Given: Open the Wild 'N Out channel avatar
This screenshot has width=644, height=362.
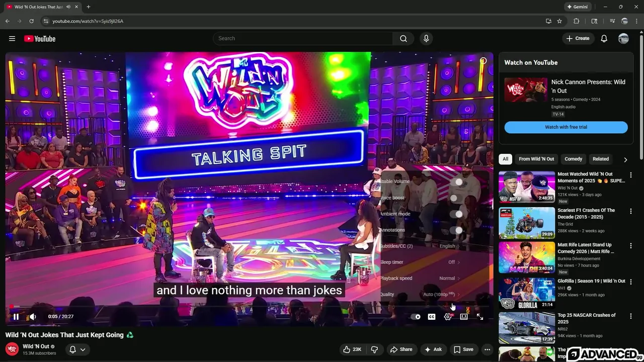Looking at the screenshot, I should [x=12, y=349].
